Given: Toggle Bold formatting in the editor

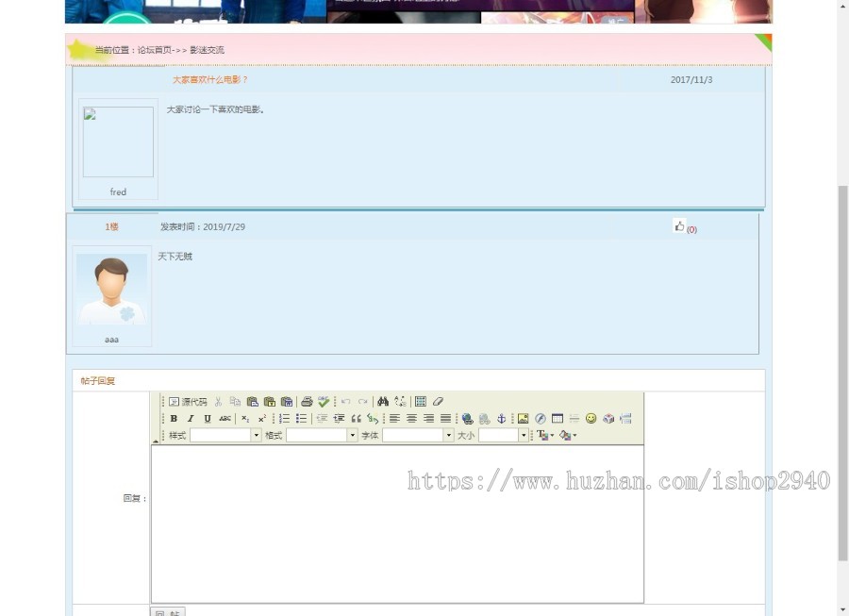Looking at the screenshot, I should 174,416.
